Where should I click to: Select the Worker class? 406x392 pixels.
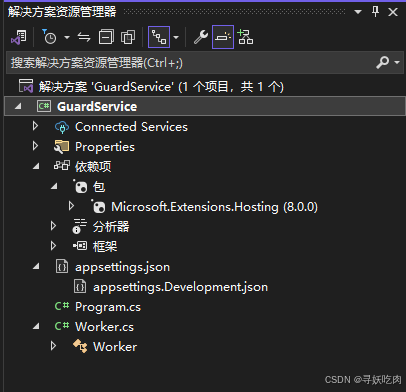pyautogui.click(x=115, y=347)
